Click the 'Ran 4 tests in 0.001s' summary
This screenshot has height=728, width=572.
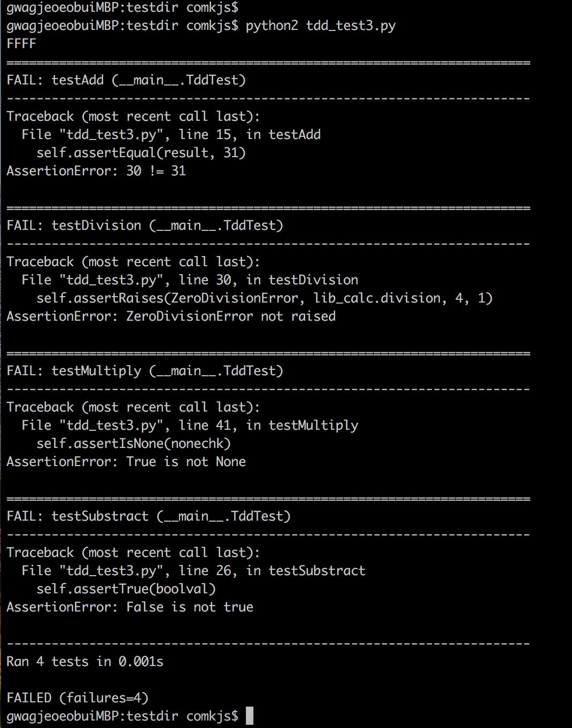pyautogui.click(x=85, y=662)
